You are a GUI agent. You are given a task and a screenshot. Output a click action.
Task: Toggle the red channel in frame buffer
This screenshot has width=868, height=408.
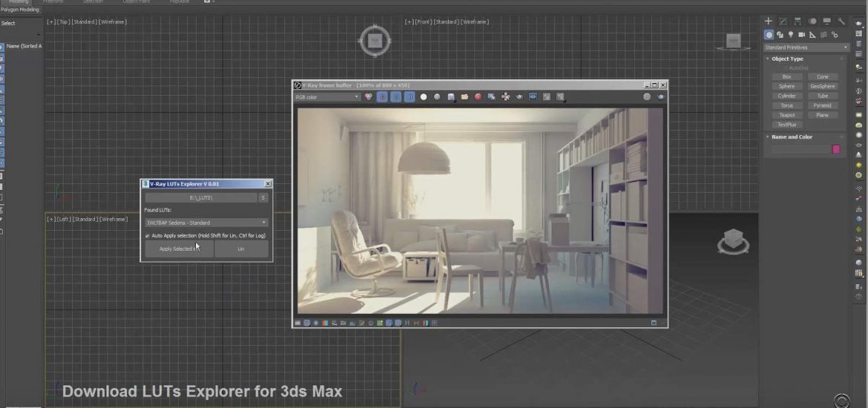[x=383, y=96]
